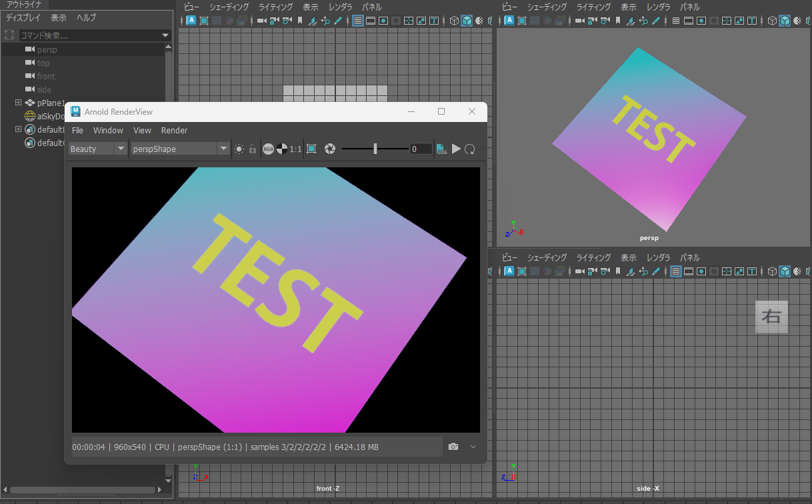
Task: Click refresh render icon in Arnold RenderView
Action: (470, 149)
